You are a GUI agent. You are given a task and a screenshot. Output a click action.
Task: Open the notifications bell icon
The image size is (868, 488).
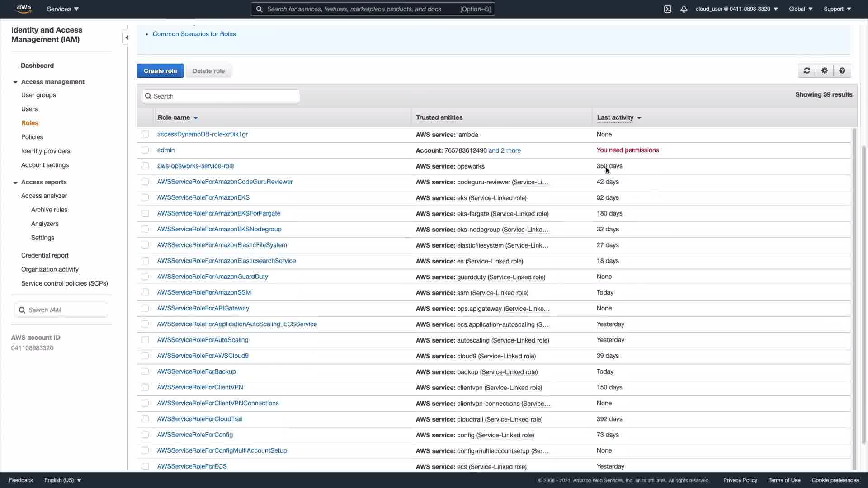click(x=684, y=9)
